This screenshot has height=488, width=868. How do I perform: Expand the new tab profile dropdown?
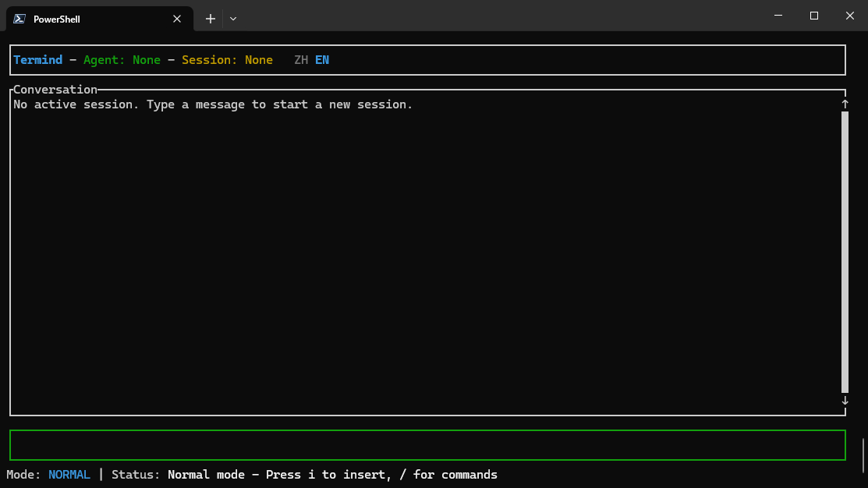[233, 19]
